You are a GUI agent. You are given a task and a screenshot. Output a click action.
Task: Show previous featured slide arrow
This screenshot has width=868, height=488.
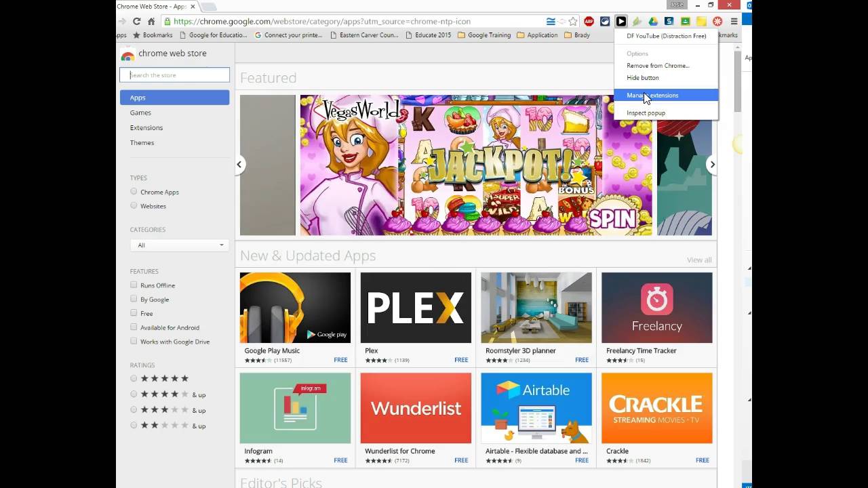[239, 165]
